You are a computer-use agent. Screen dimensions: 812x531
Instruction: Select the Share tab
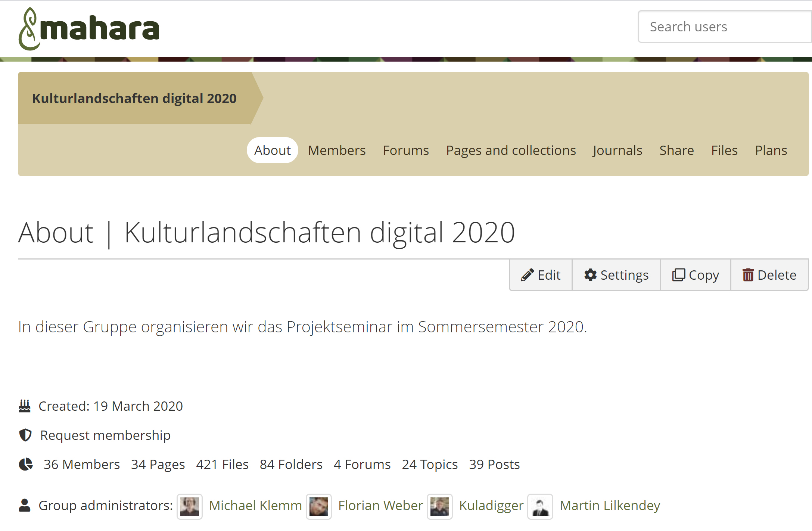click(x=676, y=150)
